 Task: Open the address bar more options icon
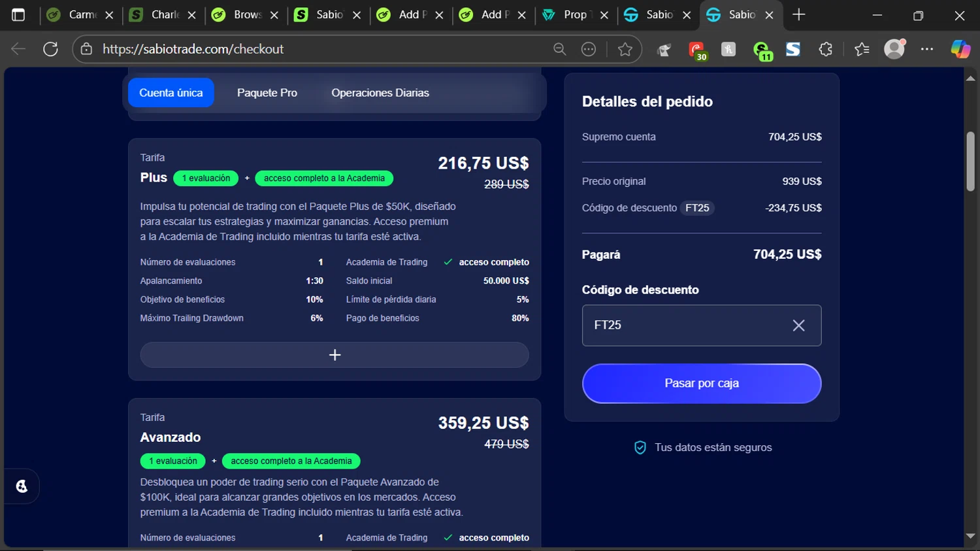589,49
